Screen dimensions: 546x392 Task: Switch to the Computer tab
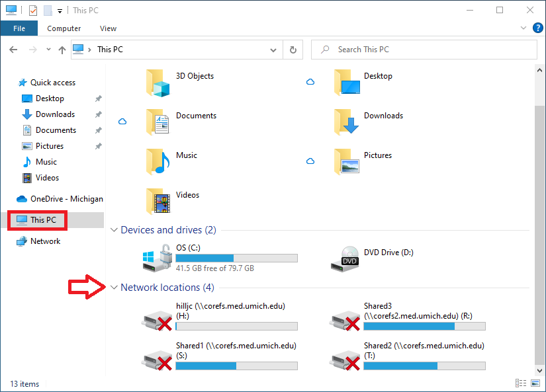click(x=64, y=28)
